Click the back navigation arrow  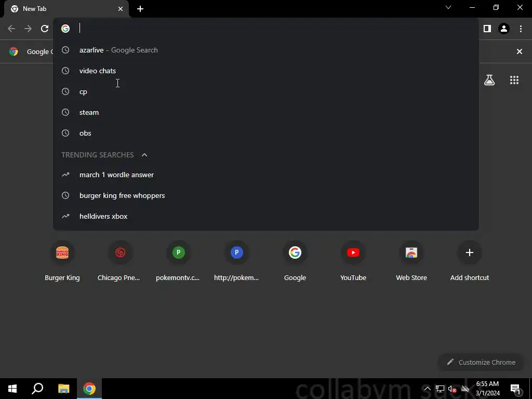11,29
